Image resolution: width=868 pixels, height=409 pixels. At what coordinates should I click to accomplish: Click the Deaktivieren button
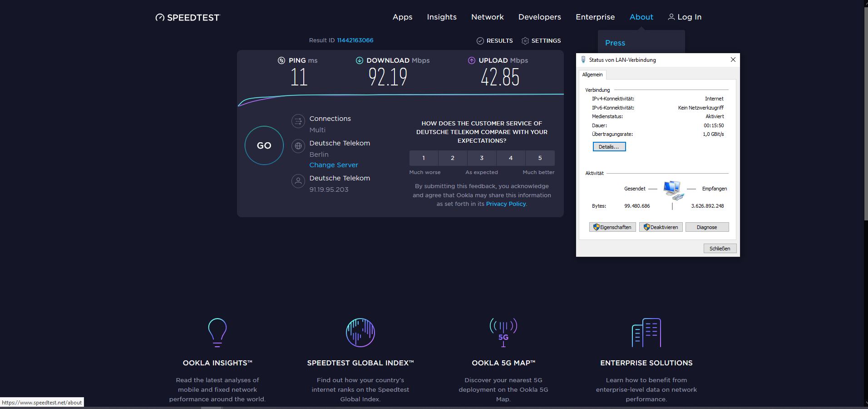point(661,227)
